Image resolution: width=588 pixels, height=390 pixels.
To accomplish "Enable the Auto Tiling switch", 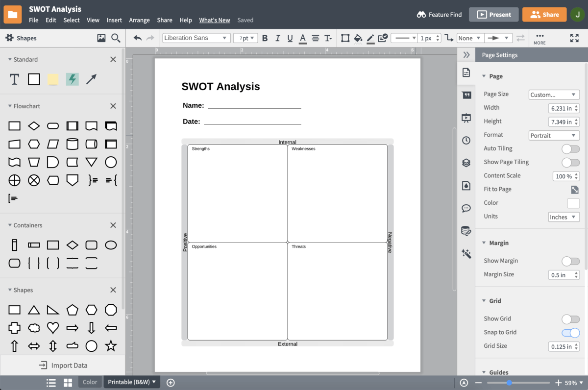I will pyautogui.click(x=570, y=148).
